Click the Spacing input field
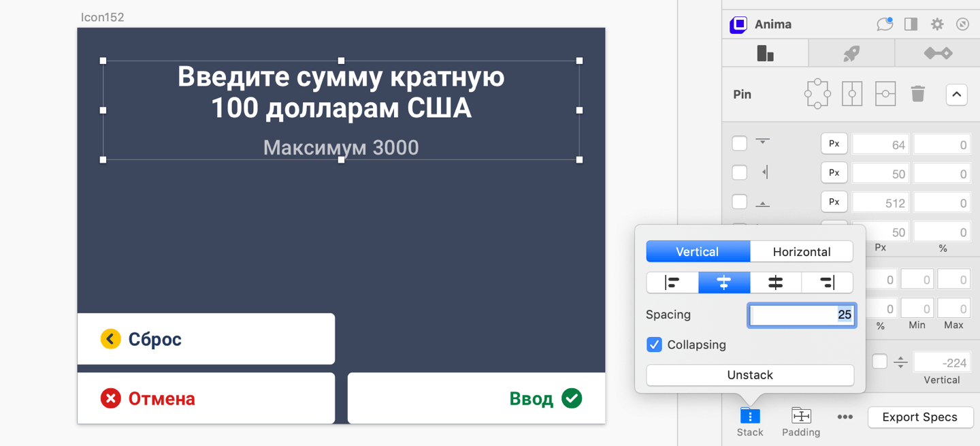Screen dimensions: 980x446 (x=801, y=315)
